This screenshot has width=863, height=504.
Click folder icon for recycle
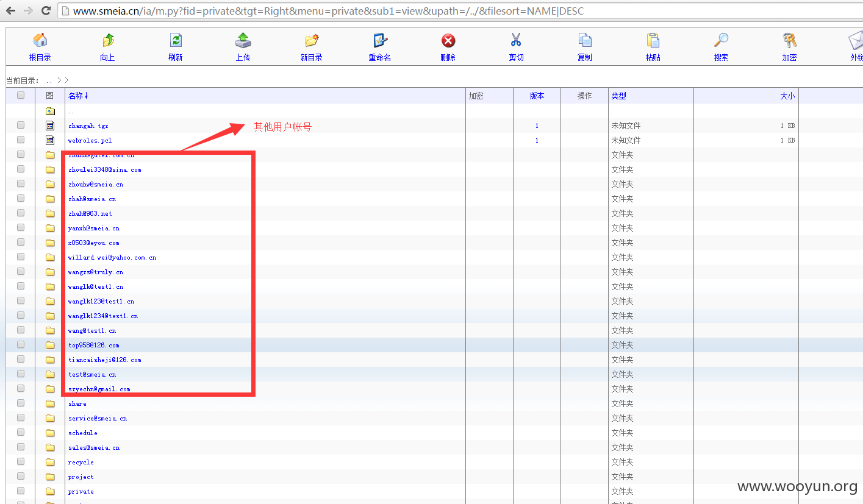(x=50, y=462)
